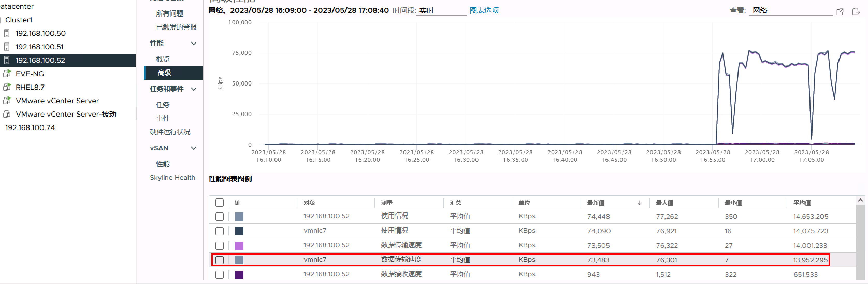Image resolution: width=868 pixels, height=284 pixels.
Task: Open chart in new window icon
Action: click(840, 11)
